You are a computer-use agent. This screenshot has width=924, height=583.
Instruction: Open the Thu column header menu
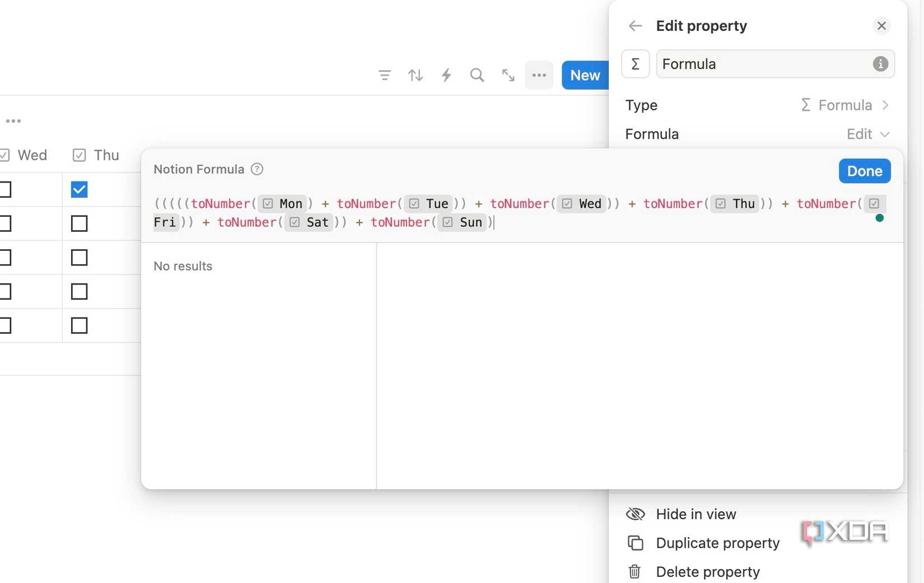tap(96, 155)
